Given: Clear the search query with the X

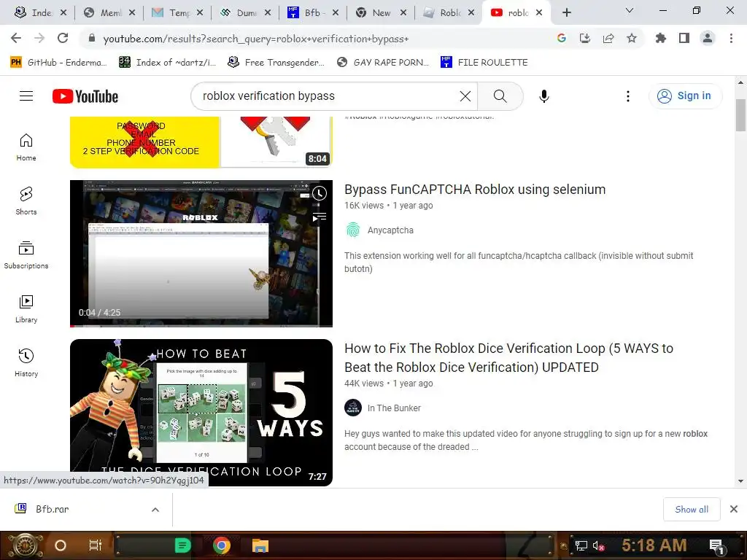Looking at the screenshot, I should 465,96.
